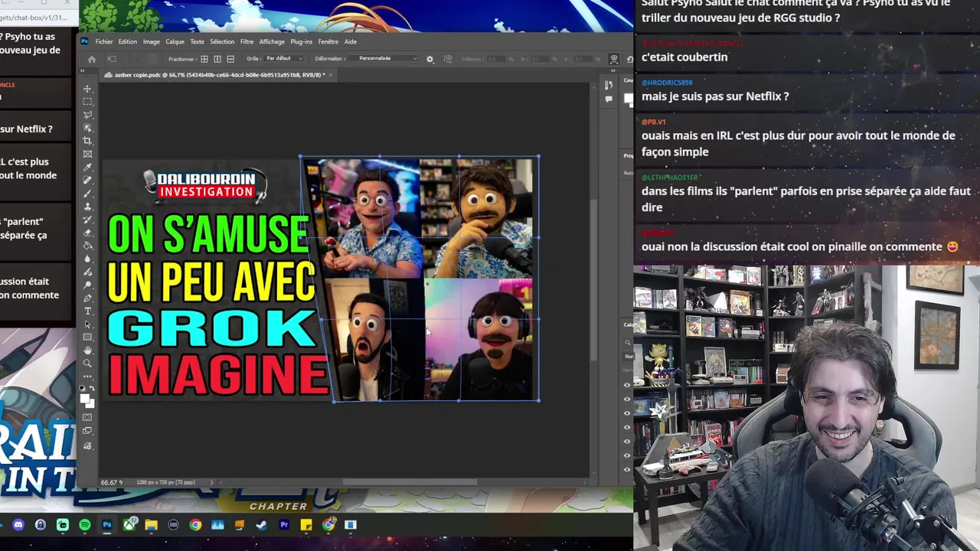Screen dimensions: 980x551
Task: Select the Clone Stamp tool
Action: (87, 205)
